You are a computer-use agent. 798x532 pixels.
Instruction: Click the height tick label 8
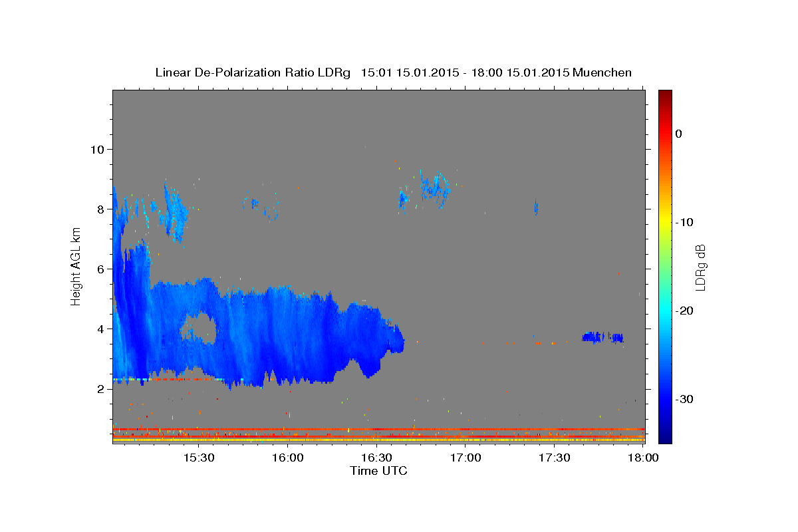click(101, 209)
